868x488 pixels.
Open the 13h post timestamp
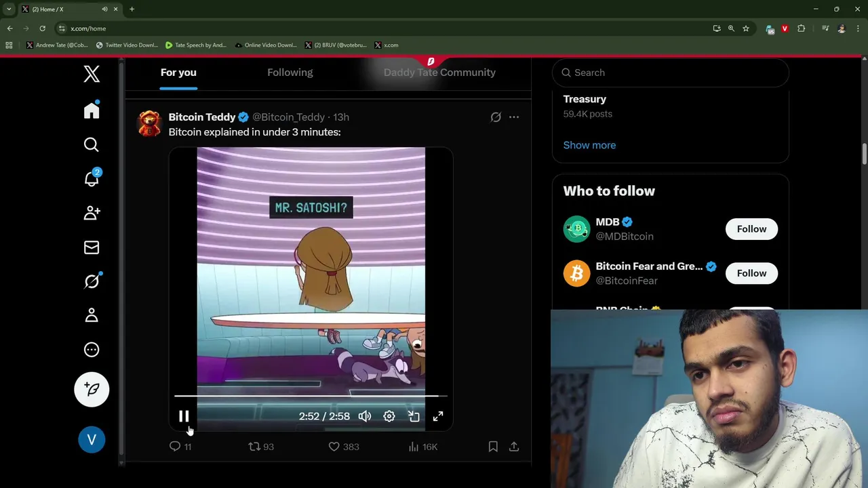click(341, 117)
